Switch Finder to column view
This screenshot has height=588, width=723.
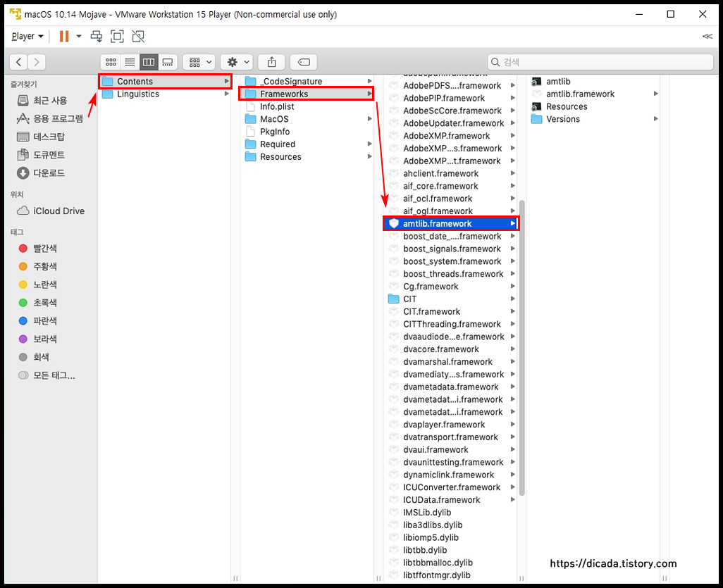[x=149, y=62]
